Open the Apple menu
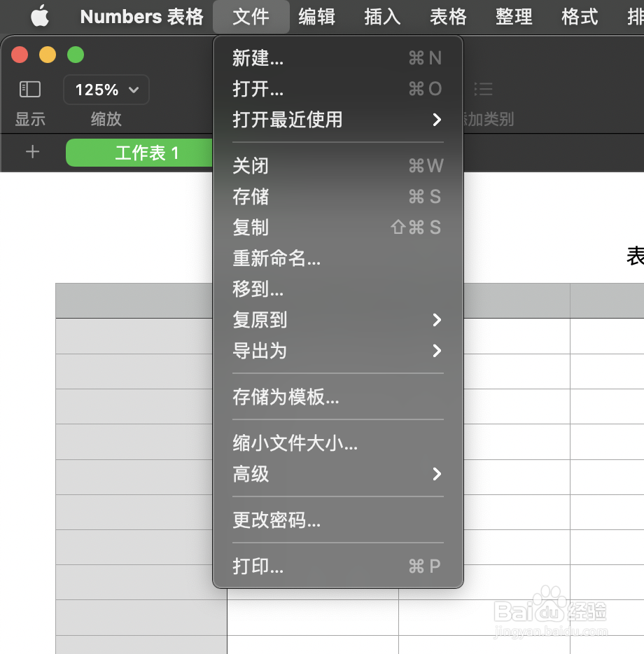Image resolution: width=644 pixels, height=654 pixels. point(40,16)
